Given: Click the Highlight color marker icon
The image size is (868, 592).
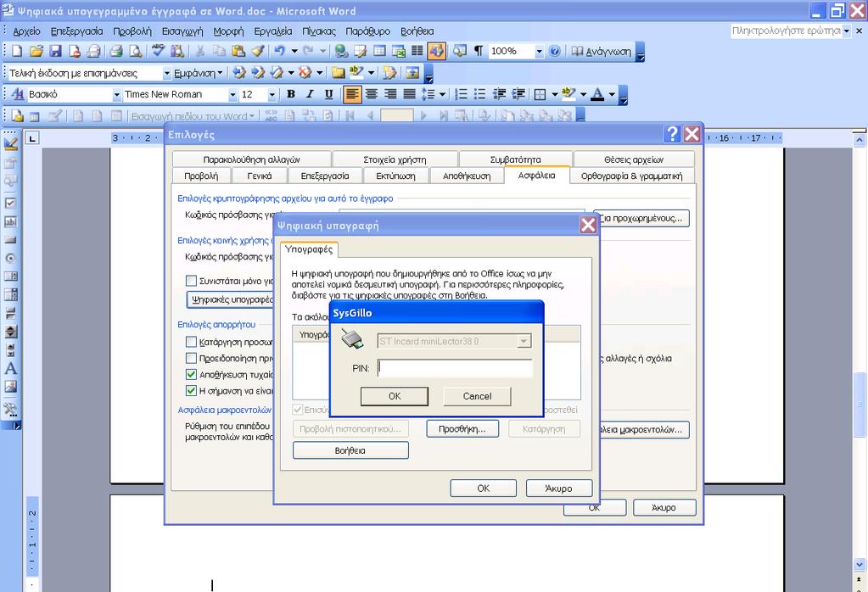Looking at the screenshot, I should pyautogui.click(x=568, y=95).
